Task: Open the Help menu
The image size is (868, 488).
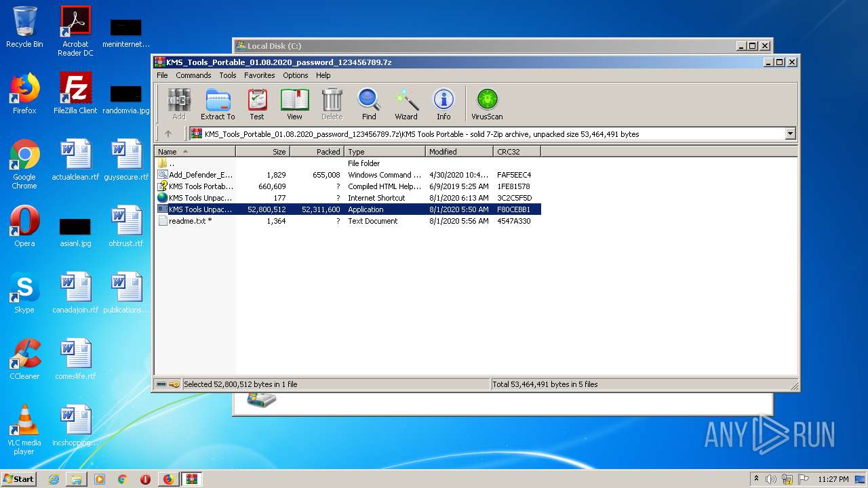Action: (323, 75)
